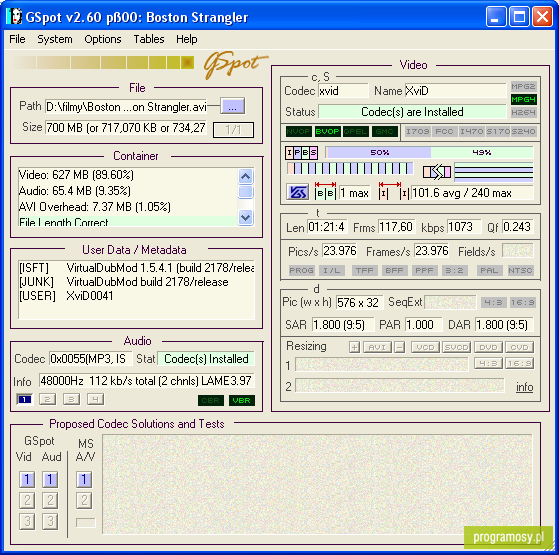Click the Resizing plus button
The width and height of the screenshot is (559, 555).
click(x=354, y=347)
